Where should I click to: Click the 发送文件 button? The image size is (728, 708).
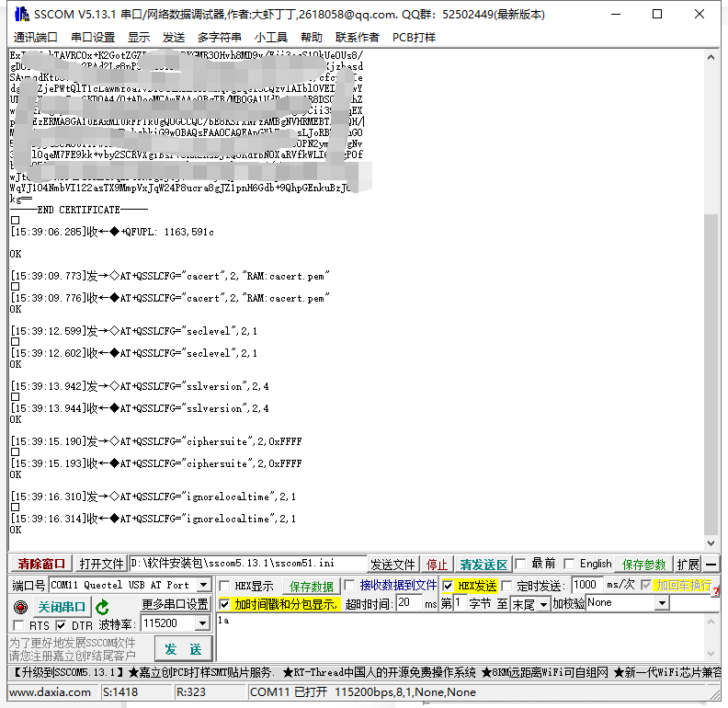coord(392,565)
